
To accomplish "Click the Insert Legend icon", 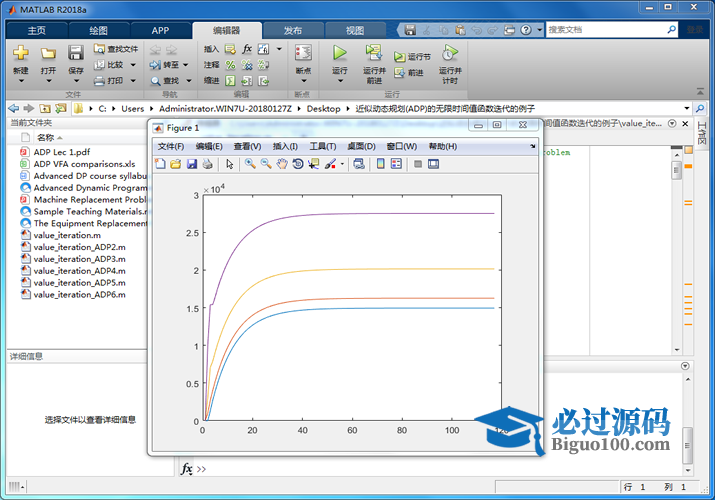I will pyautogui.click(x=396, y=164).
